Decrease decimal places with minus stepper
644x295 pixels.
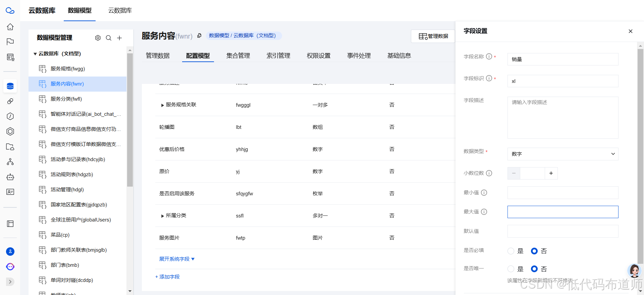(x=514, y=173)
